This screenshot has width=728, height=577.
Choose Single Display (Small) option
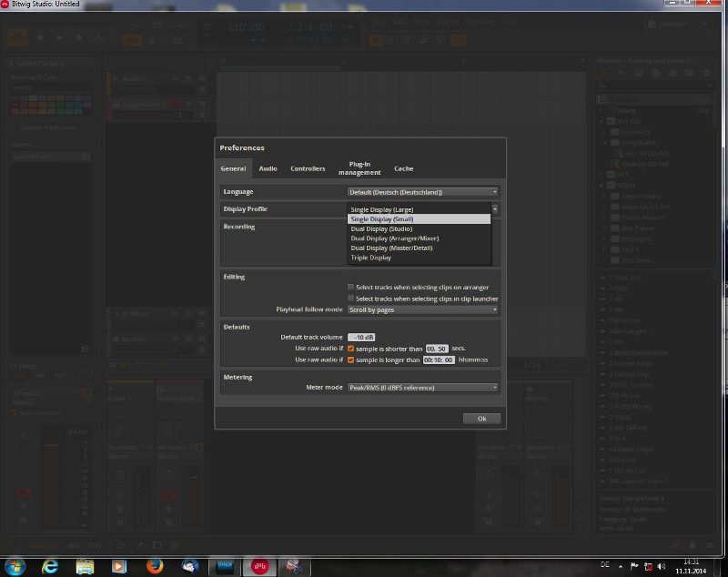click(x=419, y=219)
